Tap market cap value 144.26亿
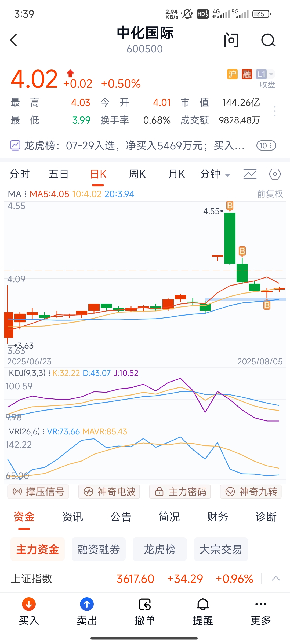This screenshot has height=644, width=290. [x=241, y=103]
